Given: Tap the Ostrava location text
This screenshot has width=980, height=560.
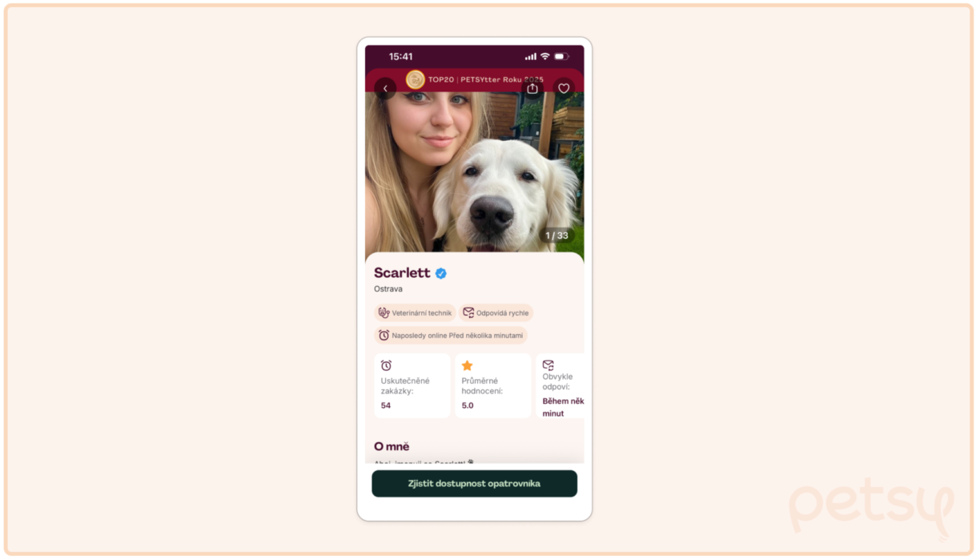Looking at the screenshot, I should click(388, 289).
